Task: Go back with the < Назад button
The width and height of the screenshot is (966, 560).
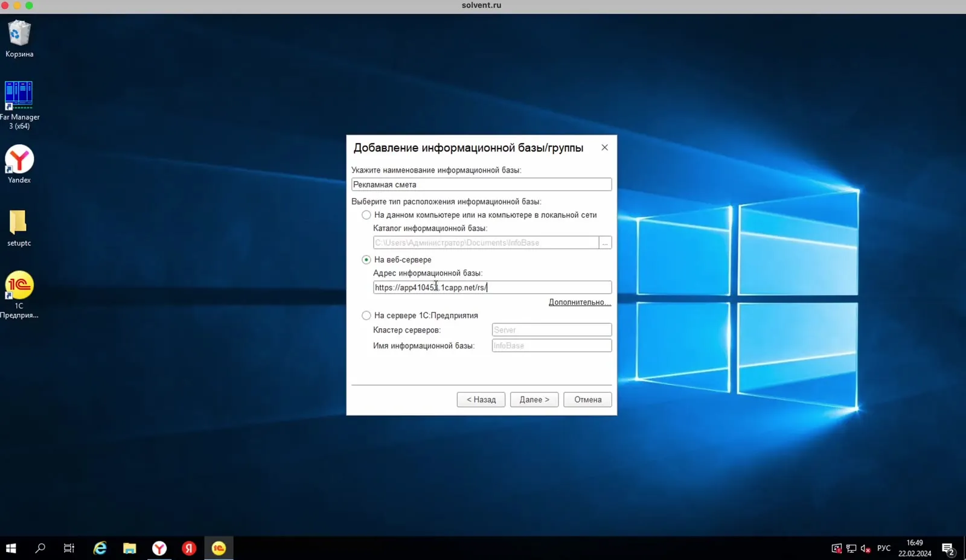Action: pyautogui.click(x=481, y=399)
